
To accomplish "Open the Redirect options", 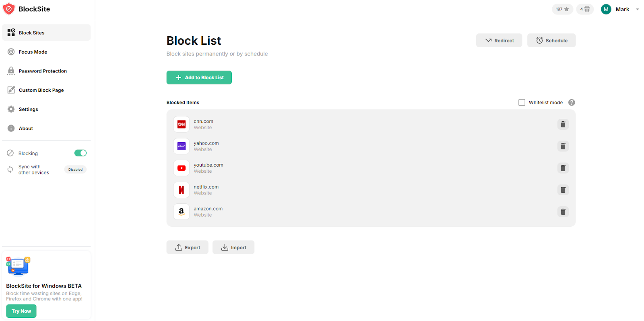I will [499, 40].
